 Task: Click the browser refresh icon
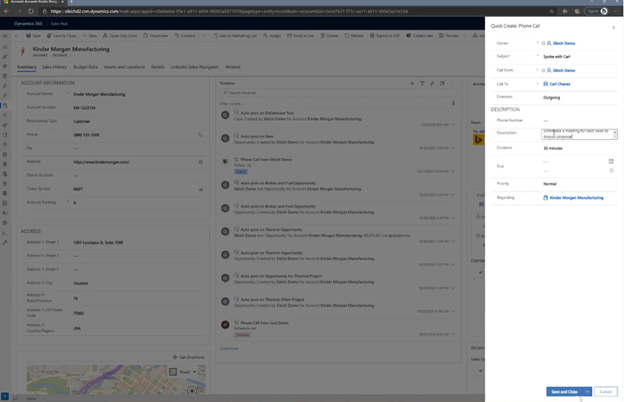tap(30, 12)
